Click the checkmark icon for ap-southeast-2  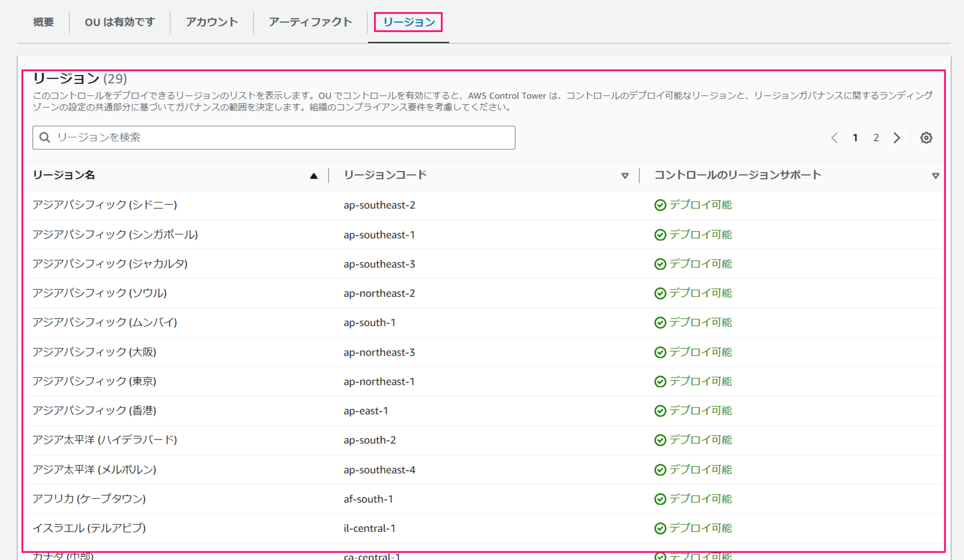pos(660,205)
